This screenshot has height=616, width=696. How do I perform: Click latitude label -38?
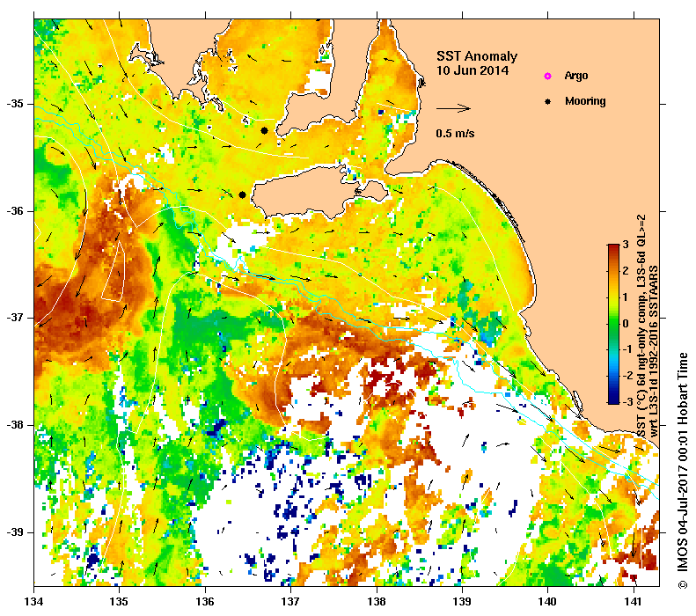pyautogui.click(x=15, y=425)
